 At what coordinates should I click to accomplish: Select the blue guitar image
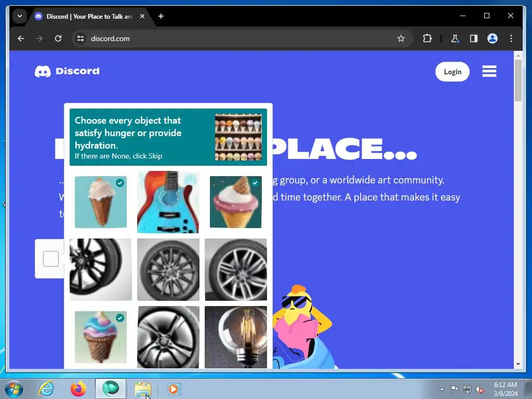[168, 202]
